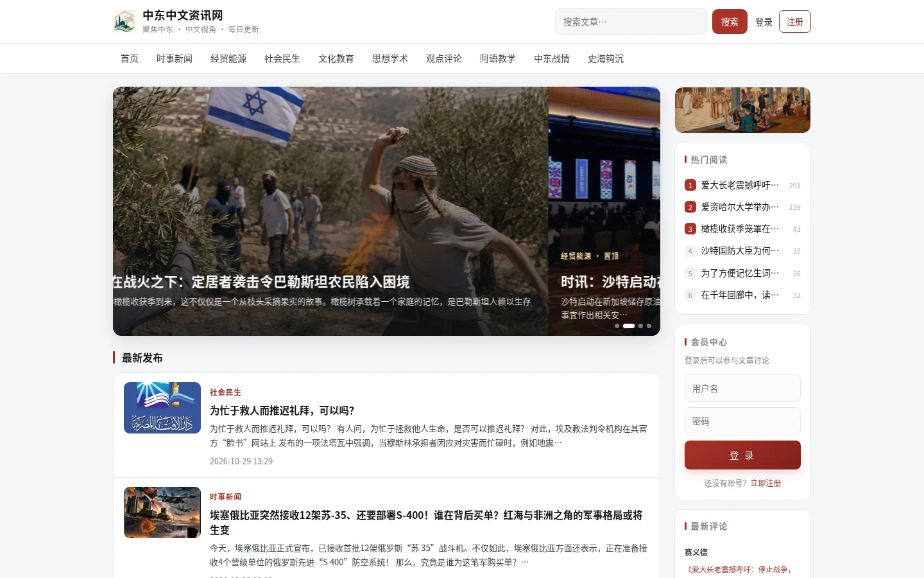
Task: Click 时事新闻 tag on Eritrea article
Action: [x=225, y=496]
